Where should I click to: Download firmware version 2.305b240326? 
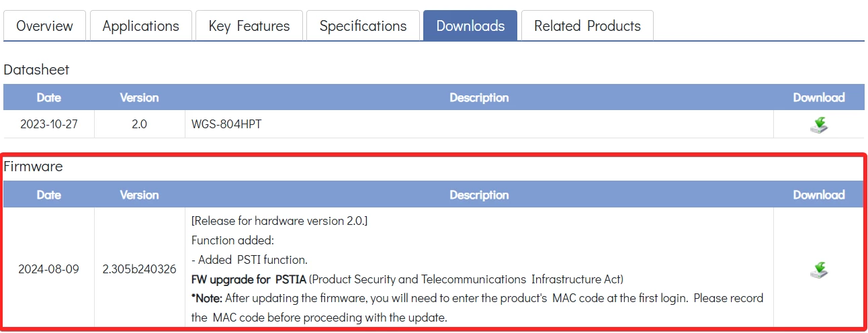[x=818, y=270]
